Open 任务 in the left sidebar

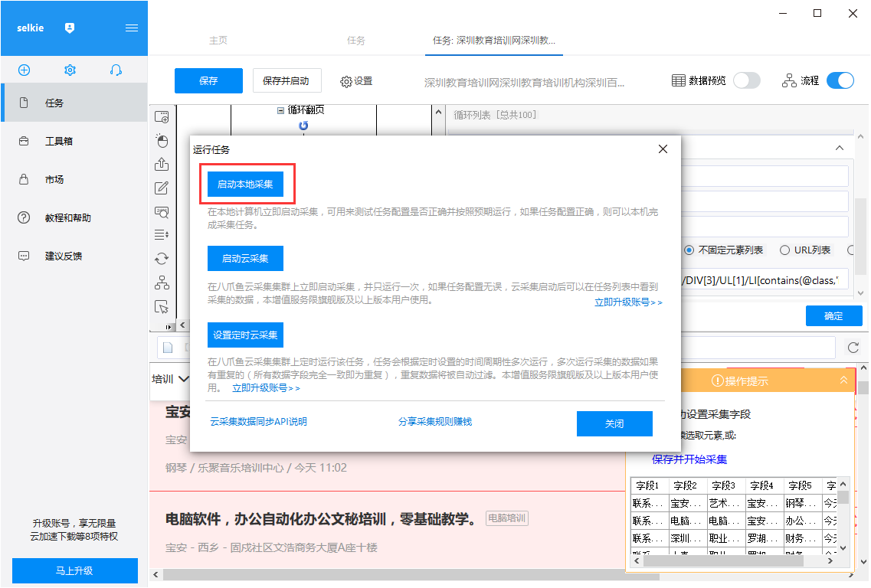click(x=74, y=103)
